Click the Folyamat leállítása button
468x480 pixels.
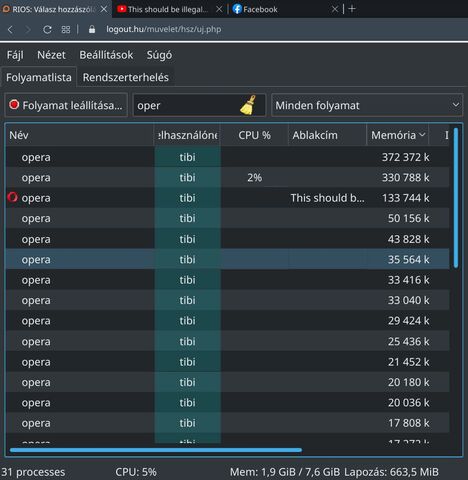click(x=66, y=105)
